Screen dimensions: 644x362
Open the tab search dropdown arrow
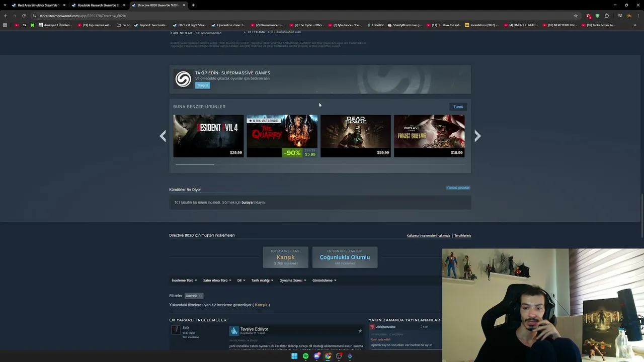point(6,5)
